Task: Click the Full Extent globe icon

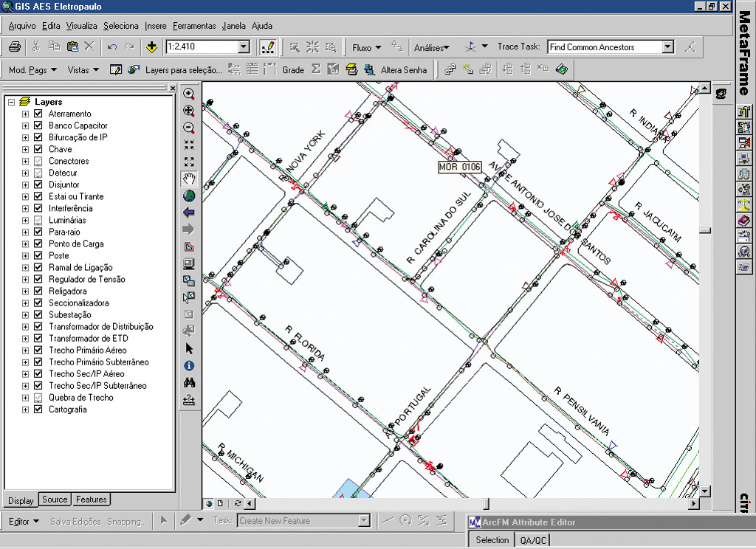Action: coord(189,196)
